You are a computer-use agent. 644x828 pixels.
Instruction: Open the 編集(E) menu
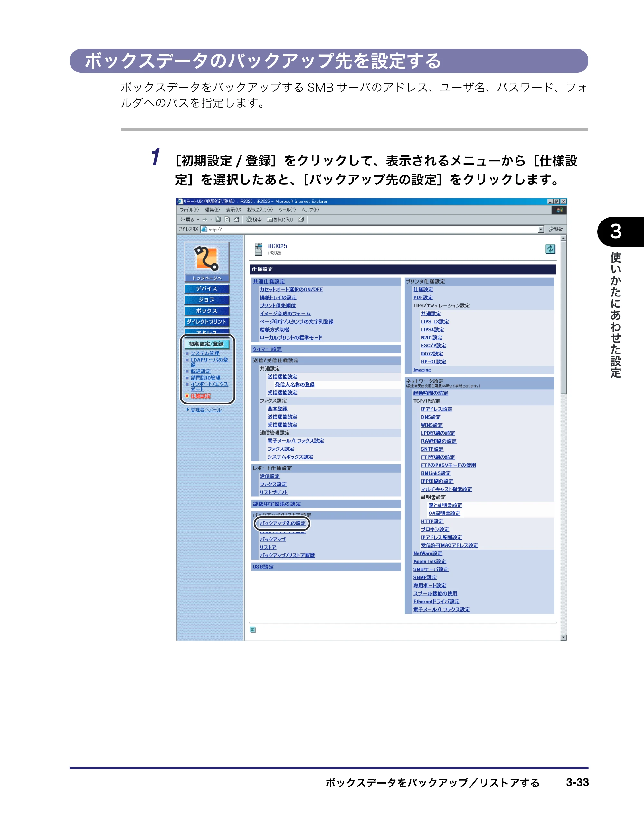(212, 210)
